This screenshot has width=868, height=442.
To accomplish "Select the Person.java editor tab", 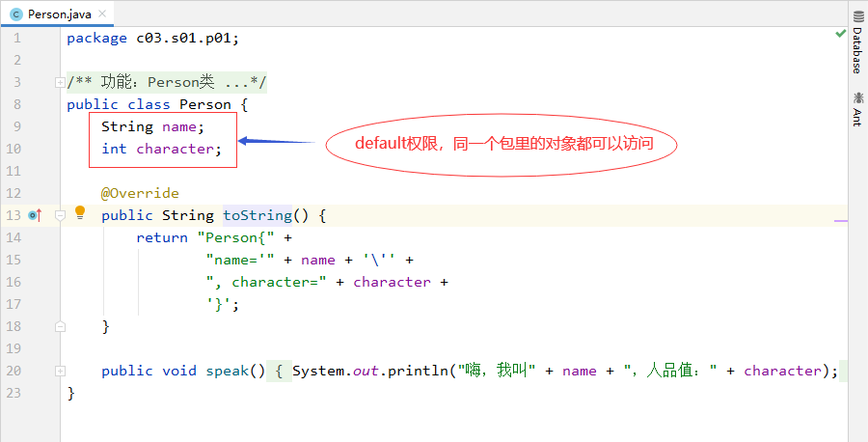I will (57, 14).
